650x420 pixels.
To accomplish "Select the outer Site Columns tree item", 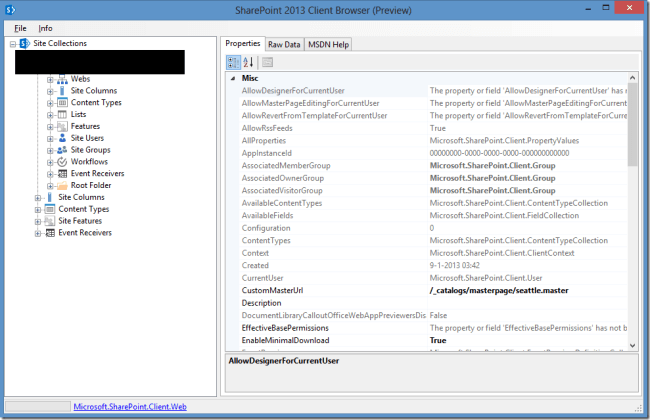I will [81, 197].
